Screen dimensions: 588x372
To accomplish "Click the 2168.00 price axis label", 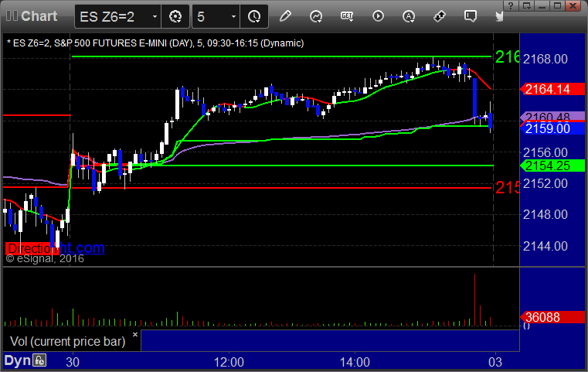I will click(546, 59).
